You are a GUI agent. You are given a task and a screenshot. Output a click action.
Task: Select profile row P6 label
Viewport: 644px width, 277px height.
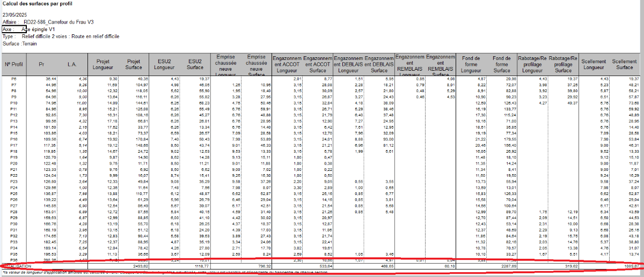(14, 79)
